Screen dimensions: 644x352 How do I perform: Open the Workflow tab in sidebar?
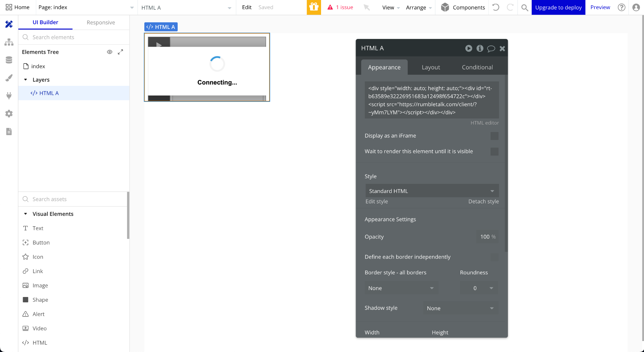pos(9,42)
